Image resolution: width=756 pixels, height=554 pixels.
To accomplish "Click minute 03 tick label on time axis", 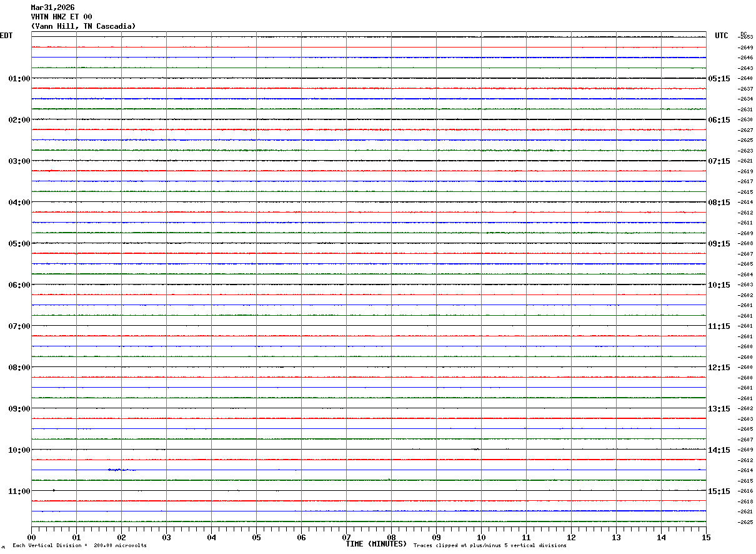I will click(166, 538).
